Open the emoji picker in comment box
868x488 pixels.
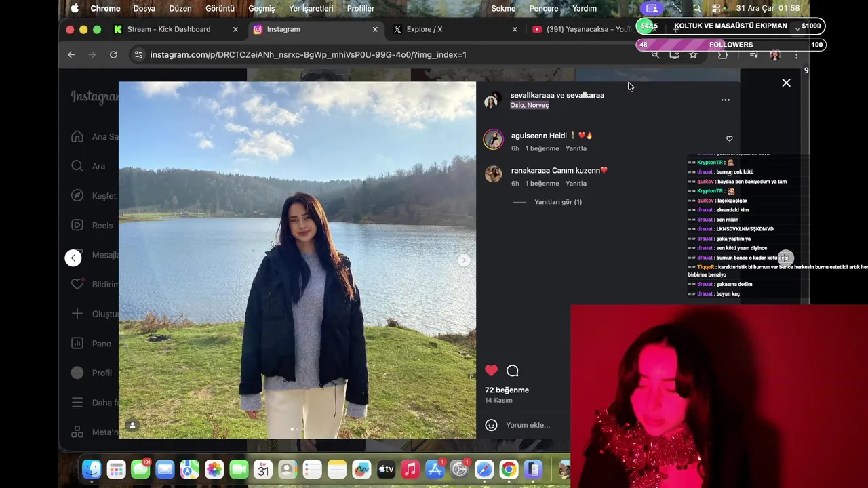pyautogui.click(x=491, y=425)
